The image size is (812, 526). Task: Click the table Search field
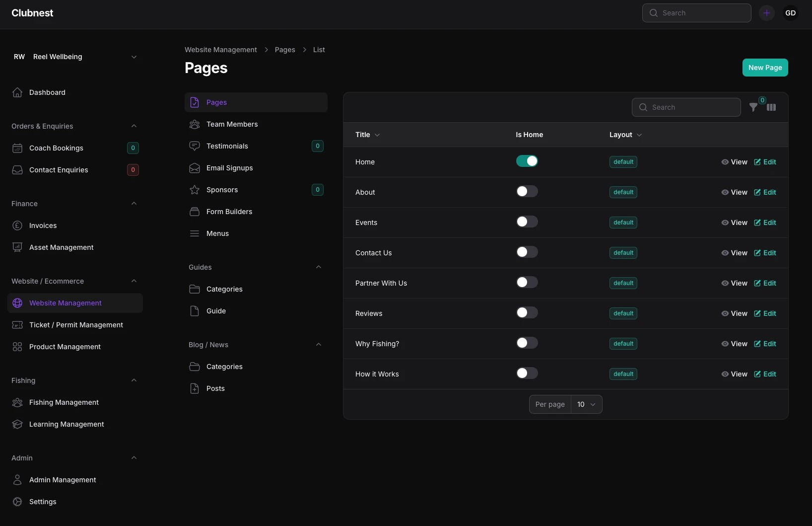coord(686,107)
